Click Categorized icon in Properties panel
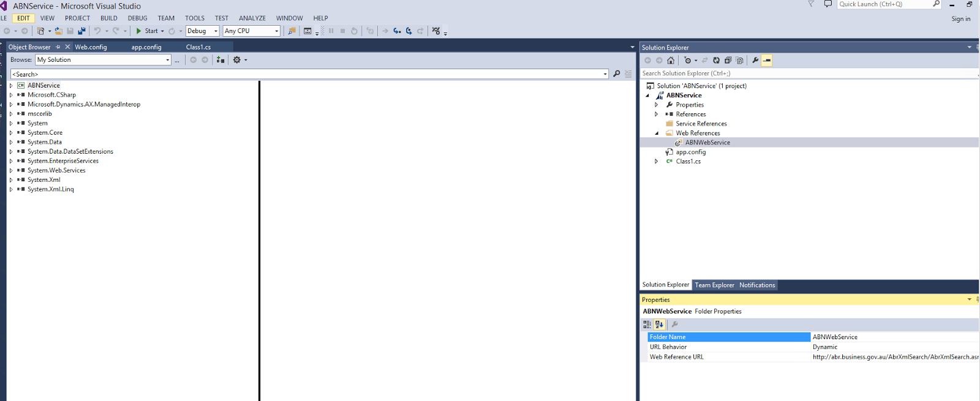Screen dimensions: 980x401 pyautogui.click(x=647, y=324)
